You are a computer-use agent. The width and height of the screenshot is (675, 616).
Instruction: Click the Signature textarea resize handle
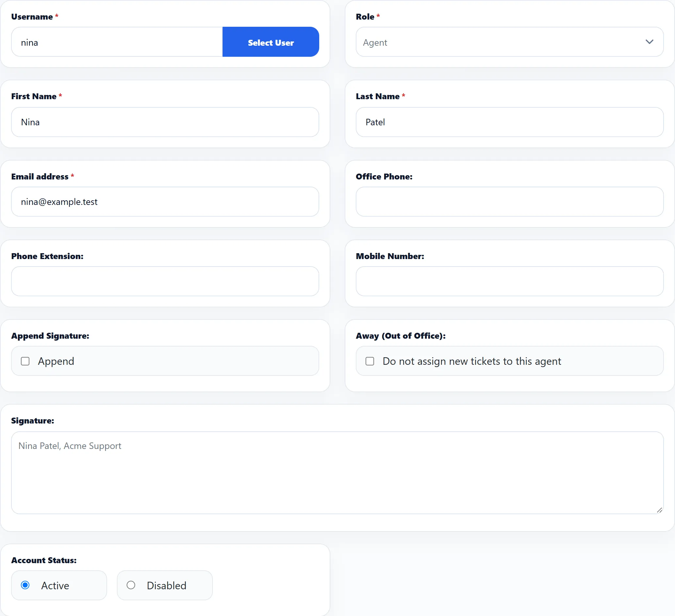click(x=659, y=510)
